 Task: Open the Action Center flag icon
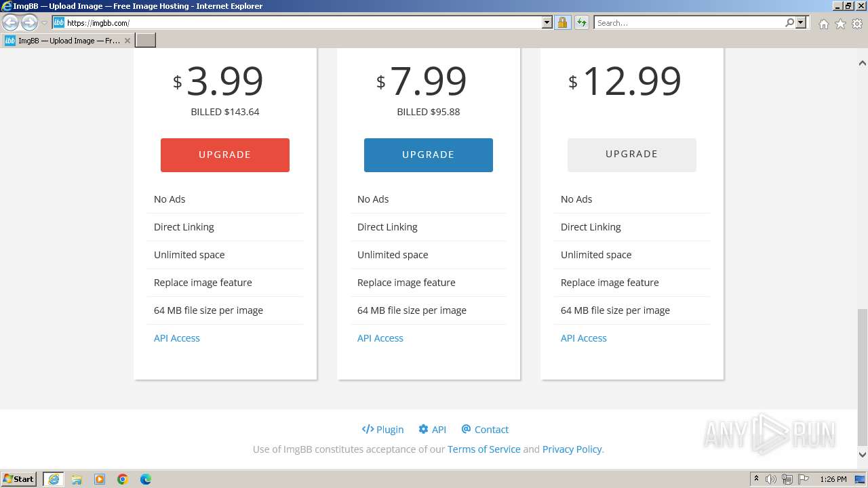point(802,479)
